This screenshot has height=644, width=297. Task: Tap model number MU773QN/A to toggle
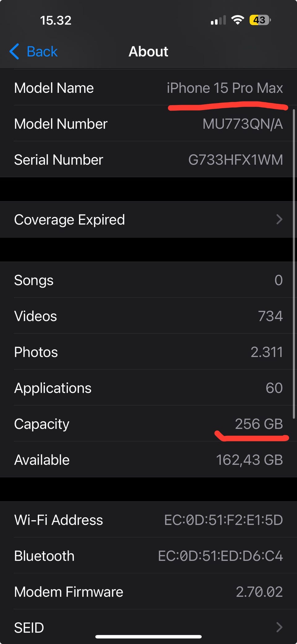[x=243, y=124]
